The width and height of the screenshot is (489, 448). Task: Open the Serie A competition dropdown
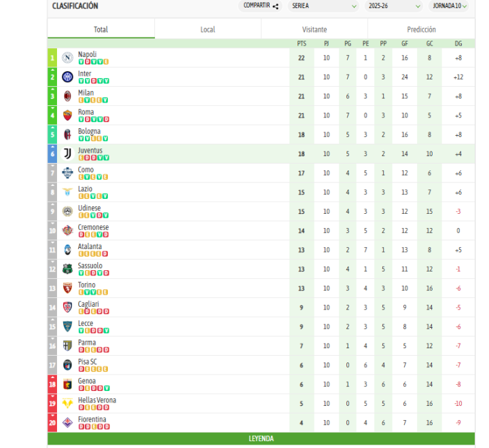[323, 6]
